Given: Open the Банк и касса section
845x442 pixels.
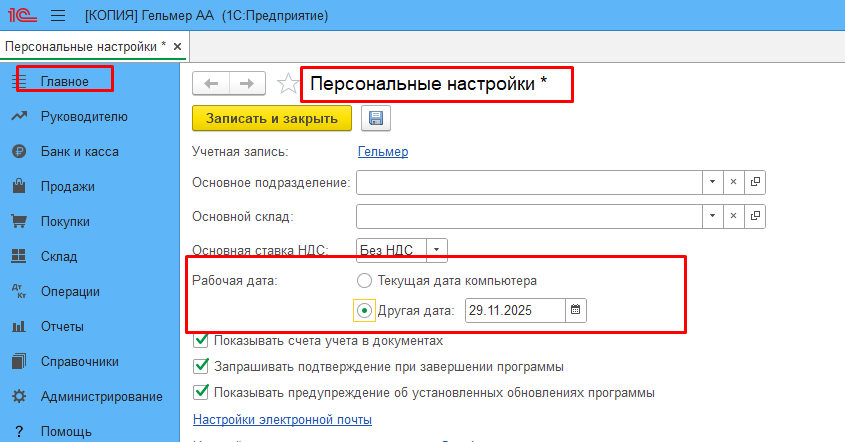Looking at the screenshot, I should (x=79, y=152).
